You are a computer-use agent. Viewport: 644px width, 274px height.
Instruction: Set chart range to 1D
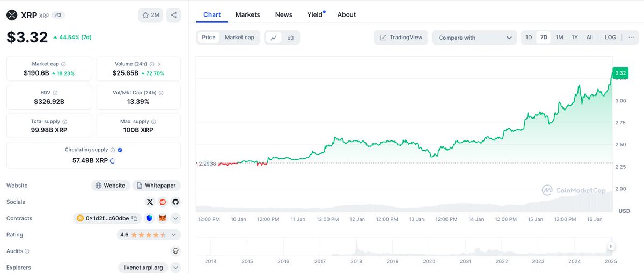click(x=529, y=38)
